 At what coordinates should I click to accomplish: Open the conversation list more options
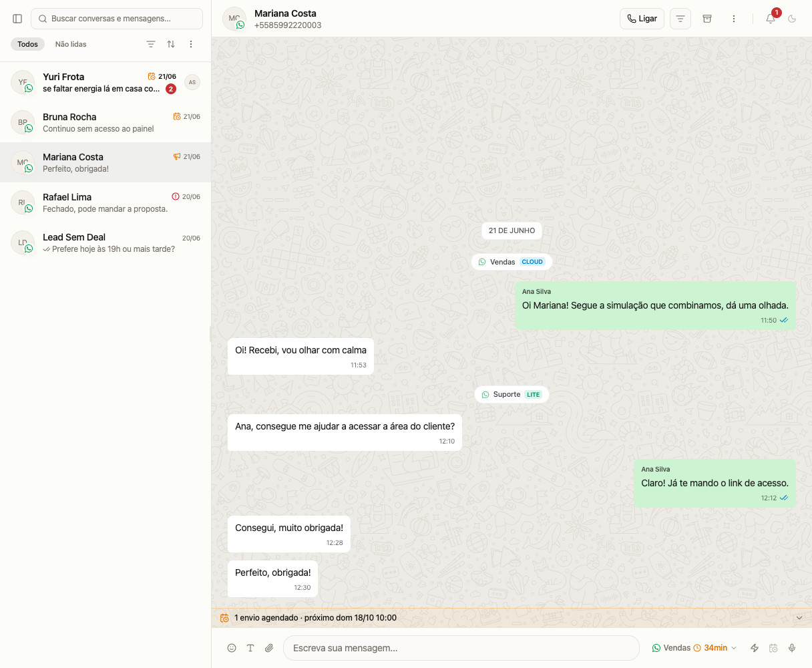click(x=191, y=44)
